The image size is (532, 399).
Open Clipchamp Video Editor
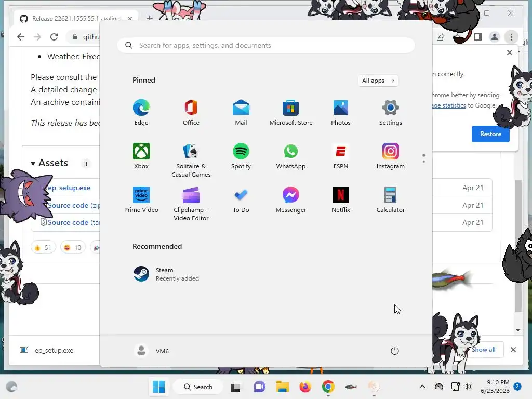[191, 204]
